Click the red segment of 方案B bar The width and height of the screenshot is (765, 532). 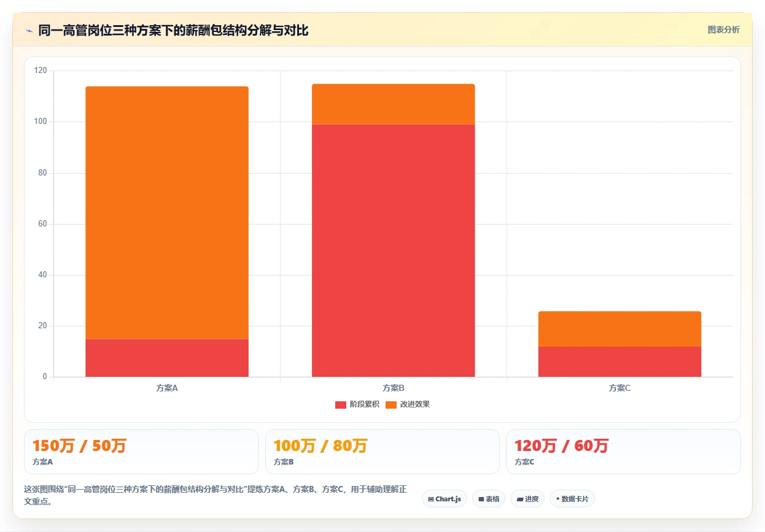click(x=394, y=250)
